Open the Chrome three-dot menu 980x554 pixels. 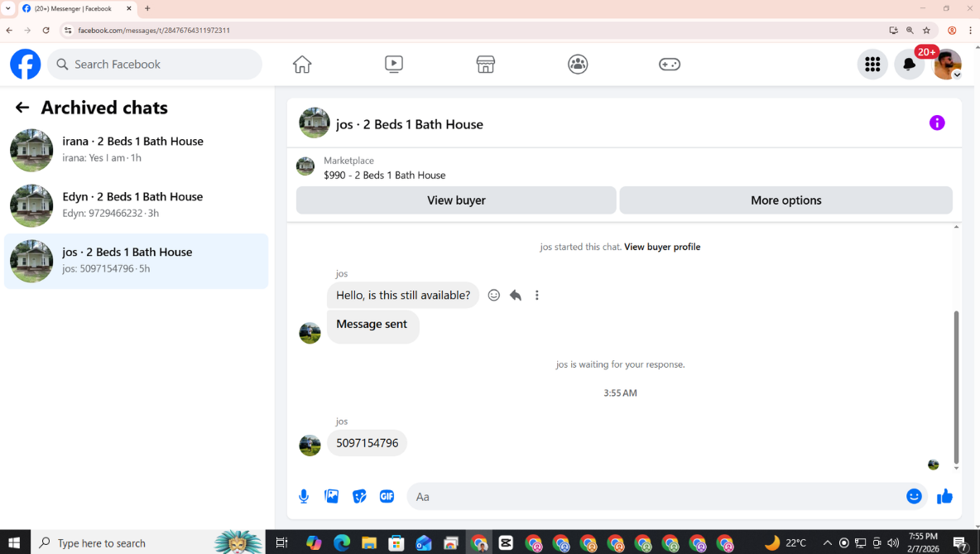(x=970, y=30)
